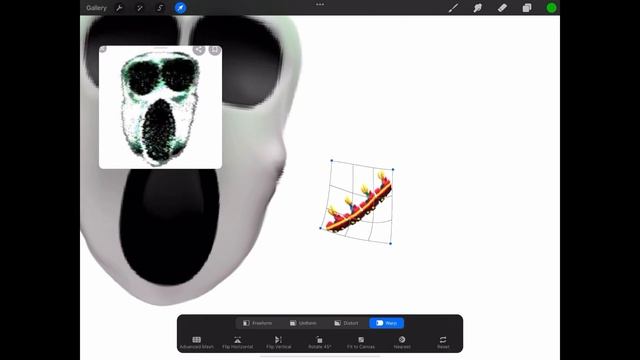Screen dimensions: 640x360
Task: Click Fit to Canvas
Action: click(x=361, y=342)
